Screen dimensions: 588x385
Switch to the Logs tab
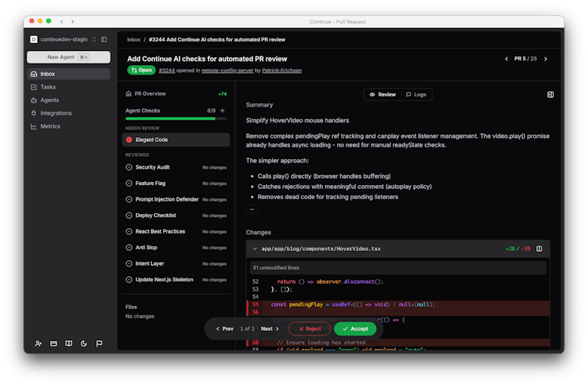coord(416,94)
